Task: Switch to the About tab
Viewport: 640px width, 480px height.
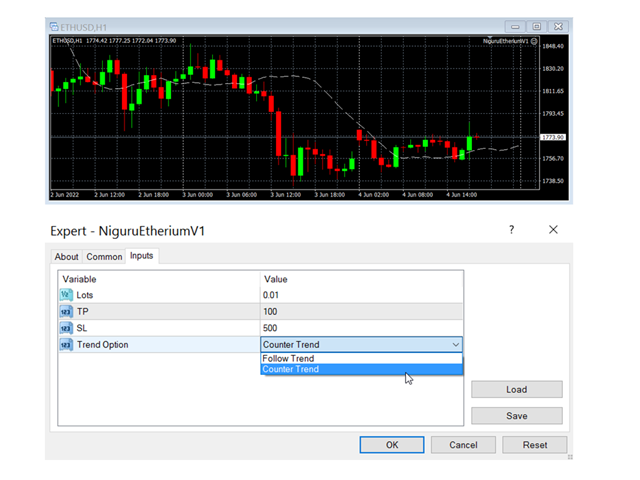Action: tap(66, 257)
